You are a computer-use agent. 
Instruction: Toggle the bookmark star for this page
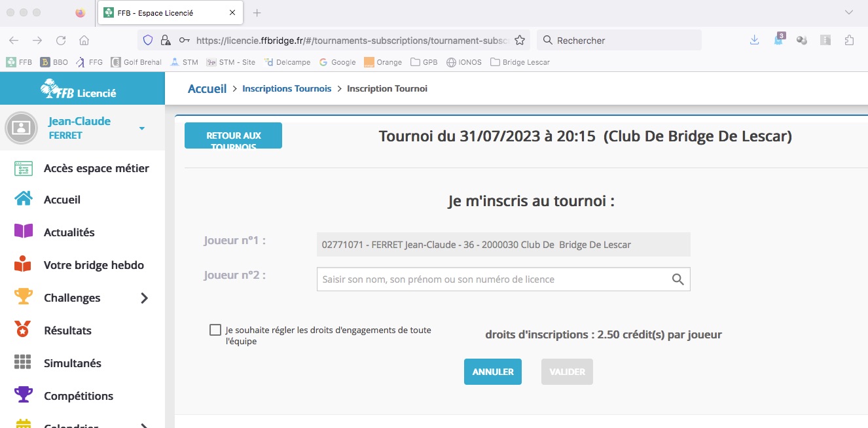(x=519, y=40)
